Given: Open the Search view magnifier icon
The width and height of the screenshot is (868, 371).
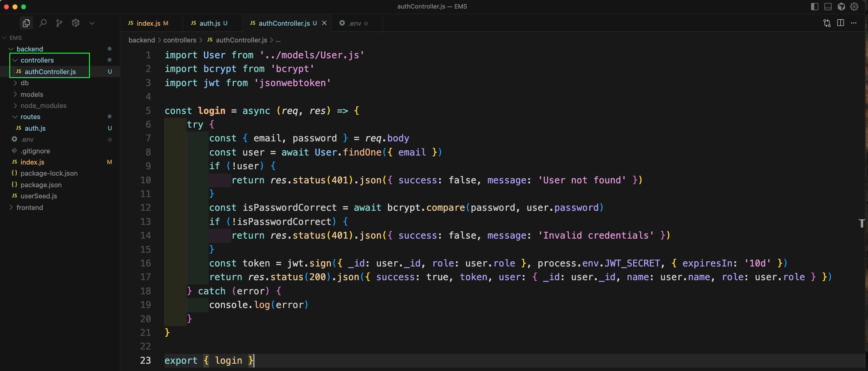Looking at the screenshot, I should tap(43, 23).
